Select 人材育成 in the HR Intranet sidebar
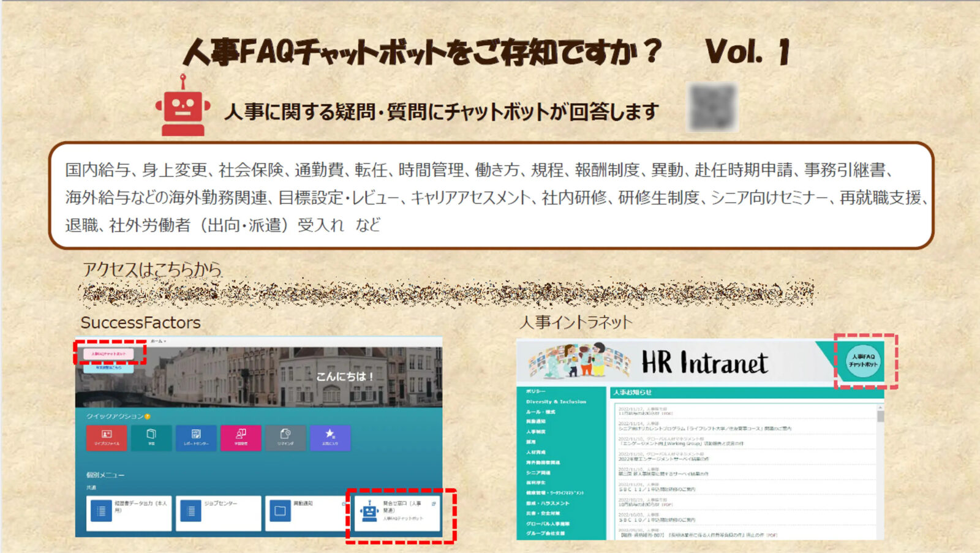 click(x=536, y=452)
